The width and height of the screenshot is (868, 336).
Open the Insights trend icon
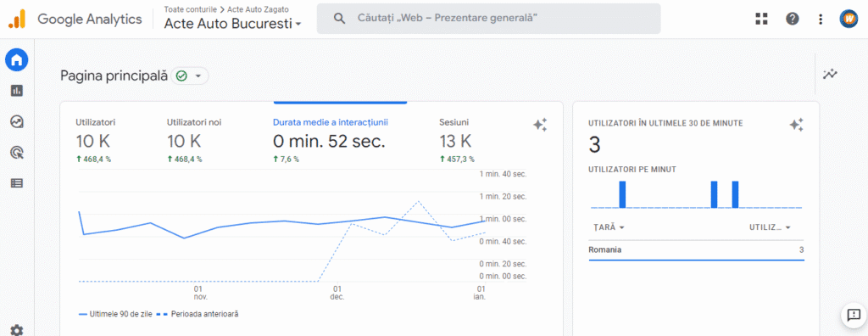[831, 74]
